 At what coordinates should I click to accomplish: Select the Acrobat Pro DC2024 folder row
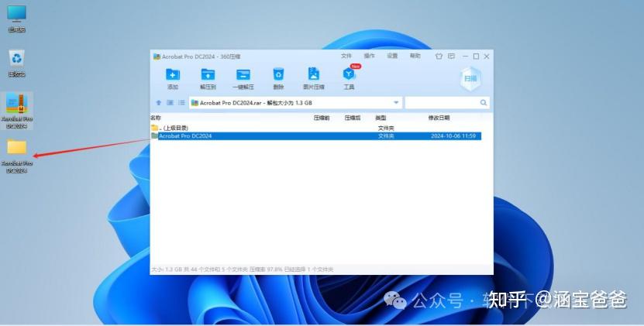[315, 136]
